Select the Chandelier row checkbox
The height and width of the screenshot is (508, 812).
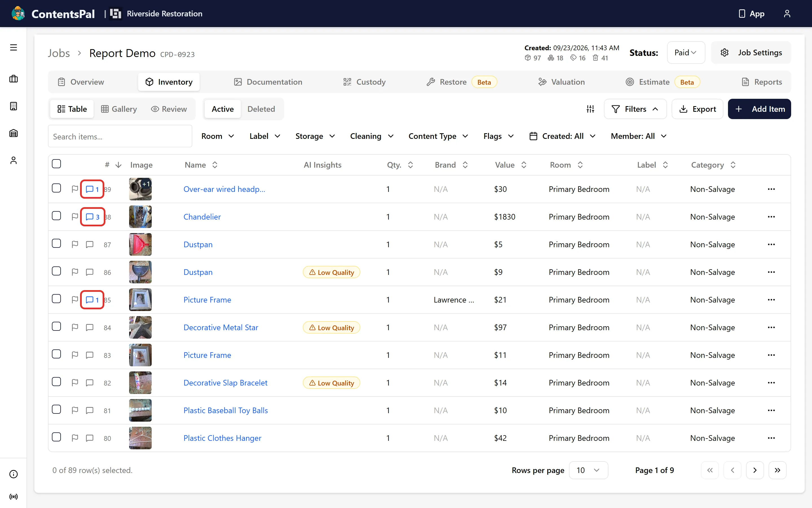coord(56,216)
